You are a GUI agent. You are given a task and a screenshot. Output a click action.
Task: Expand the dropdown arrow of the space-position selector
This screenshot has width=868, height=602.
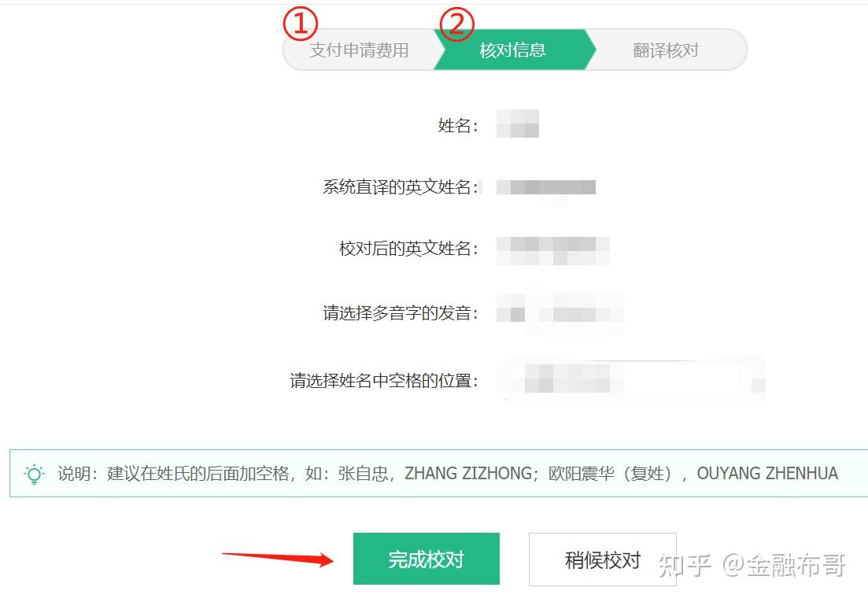[x=758, y=385]
